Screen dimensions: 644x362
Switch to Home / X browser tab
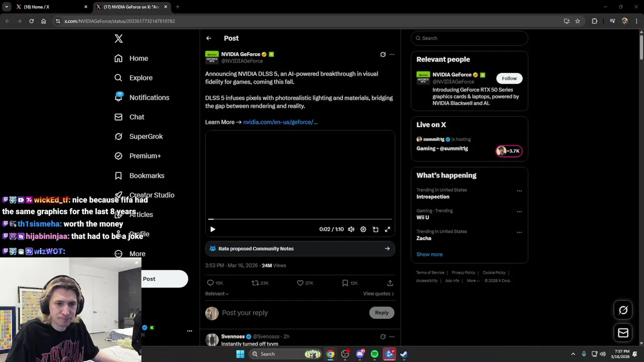[50, 7]
